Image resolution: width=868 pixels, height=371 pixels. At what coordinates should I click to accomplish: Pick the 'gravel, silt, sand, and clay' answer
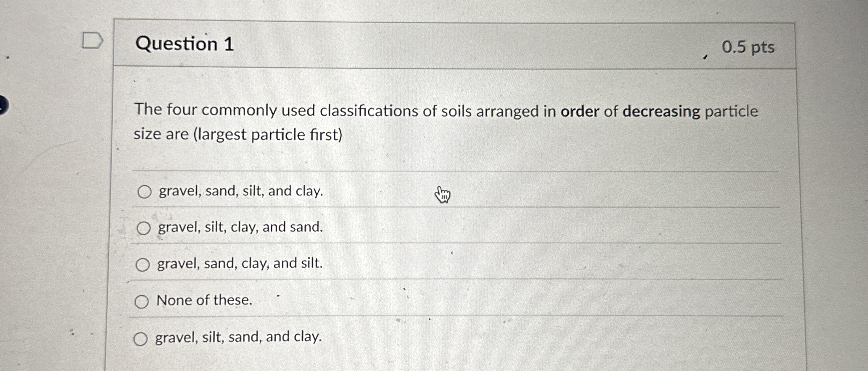(x=141, y=339)
